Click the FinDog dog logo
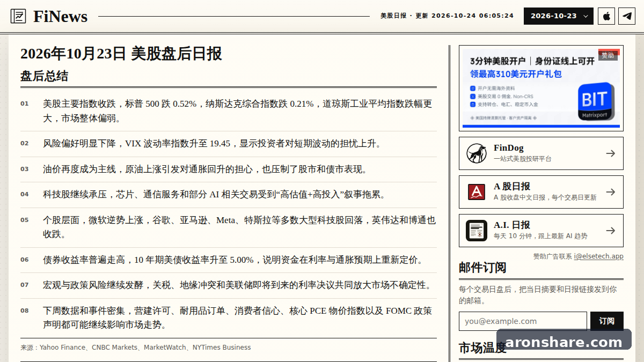The image size is (644, 362). tap(477, 153)
